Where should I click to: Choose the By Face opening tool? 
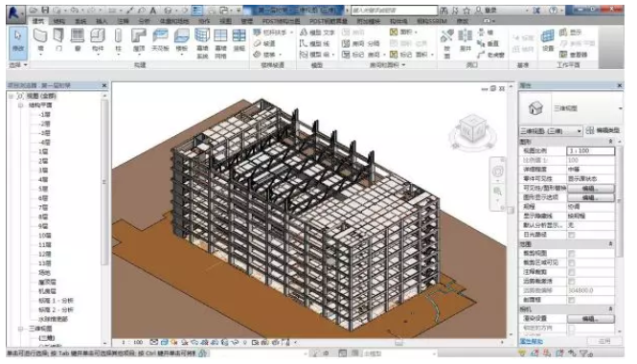[446, 43]
